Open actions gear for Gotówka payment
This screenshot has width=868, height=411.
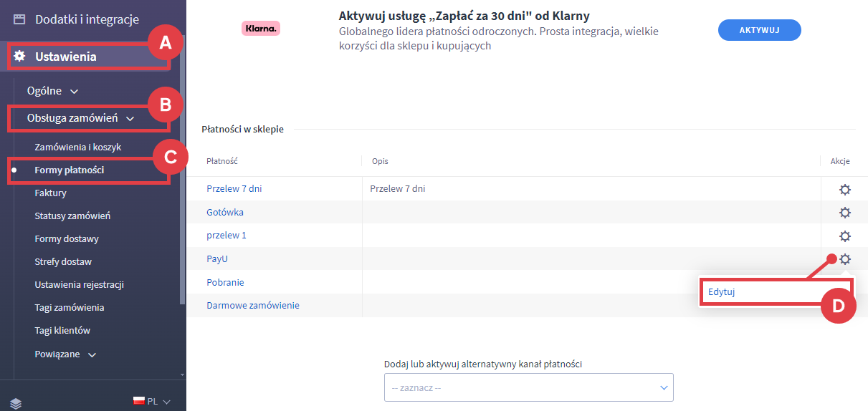844,213
